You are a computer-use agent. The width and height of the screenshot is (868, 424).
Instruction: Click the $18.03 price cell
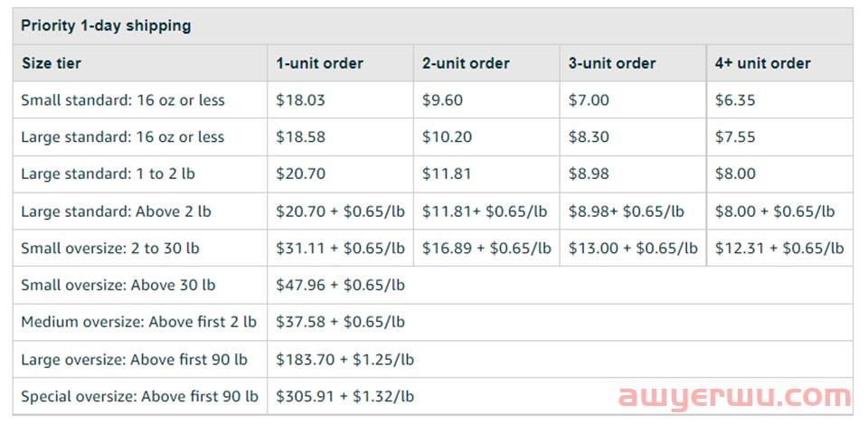click(300, 100)
